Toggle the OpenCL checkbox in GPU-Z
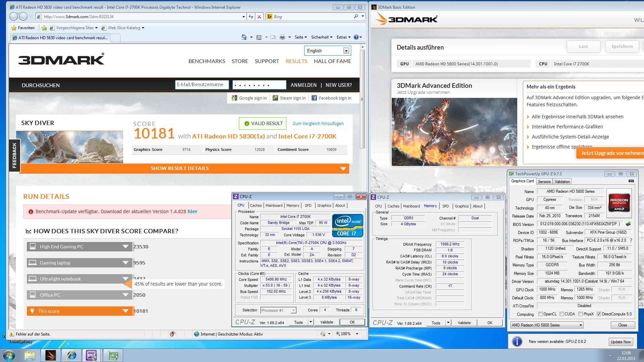 [540, 314]
